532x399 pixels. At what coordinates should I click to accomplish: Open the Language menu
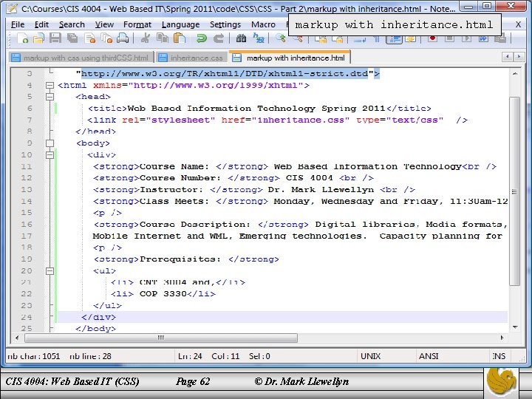click(180, 25)
